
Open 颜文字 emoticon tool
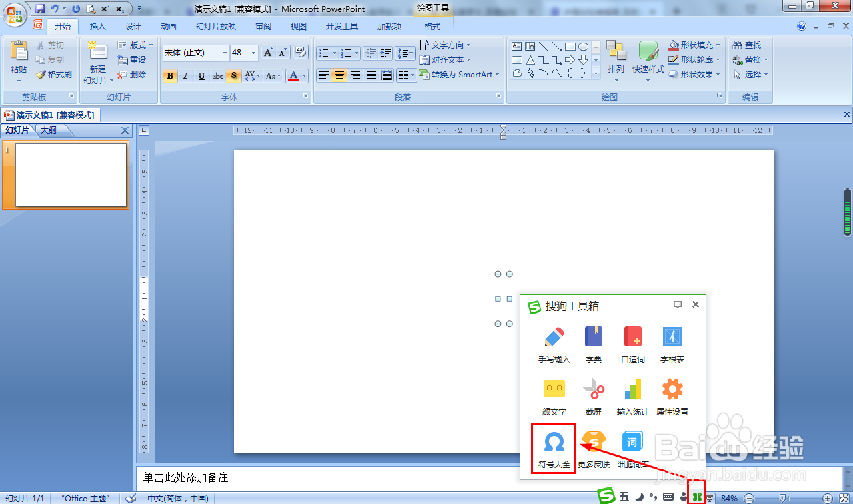[x=554, y=397]
